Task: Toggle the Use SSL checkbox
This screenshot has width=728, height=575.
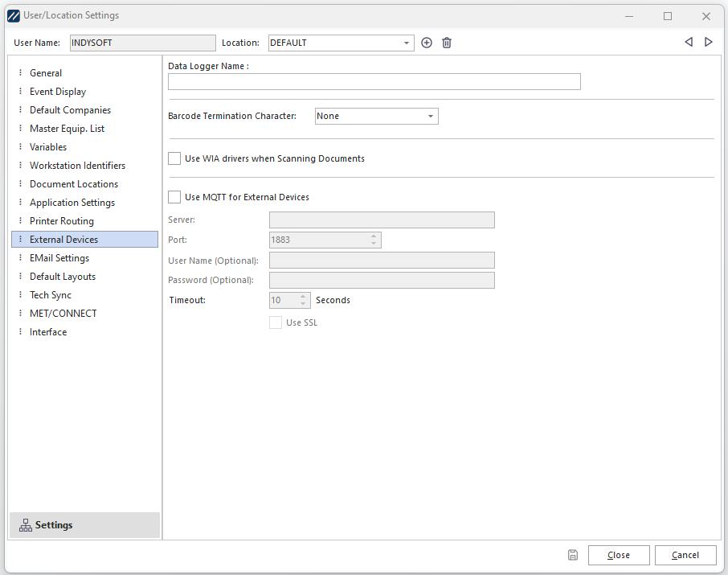Action: (x=276, y=322)
